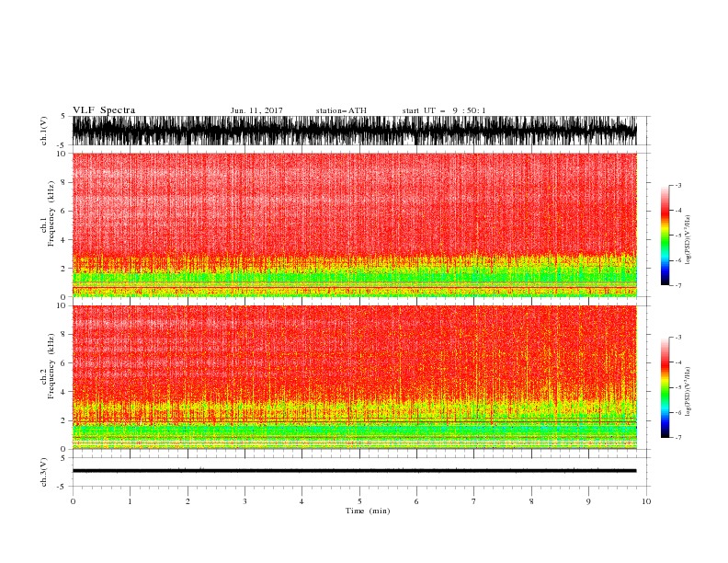Click the "ch.3(V)" waveform axis label
This screenshot has height=563, width=728.
tap(44, 472)
